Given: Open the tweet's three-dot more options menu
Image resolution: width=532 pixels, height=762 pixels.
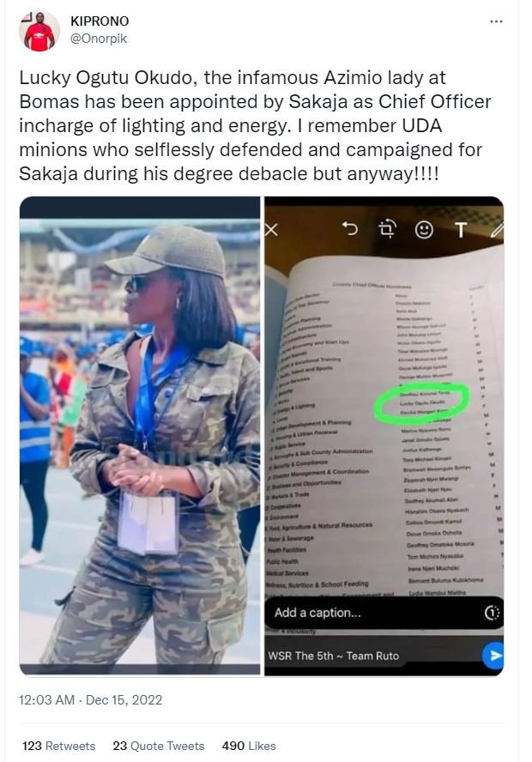Looking at the screenshot, I should click(496, 21).
